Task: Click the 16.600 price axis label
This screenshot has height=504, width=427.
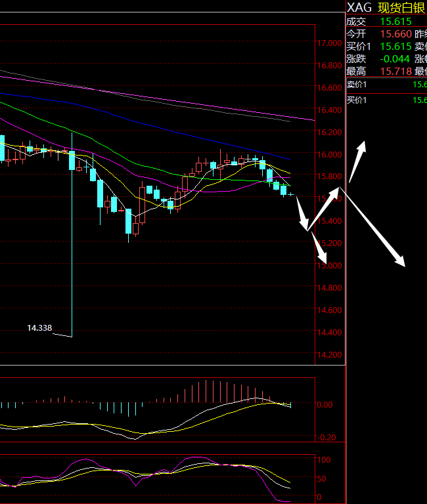Action: pos(330,88)
